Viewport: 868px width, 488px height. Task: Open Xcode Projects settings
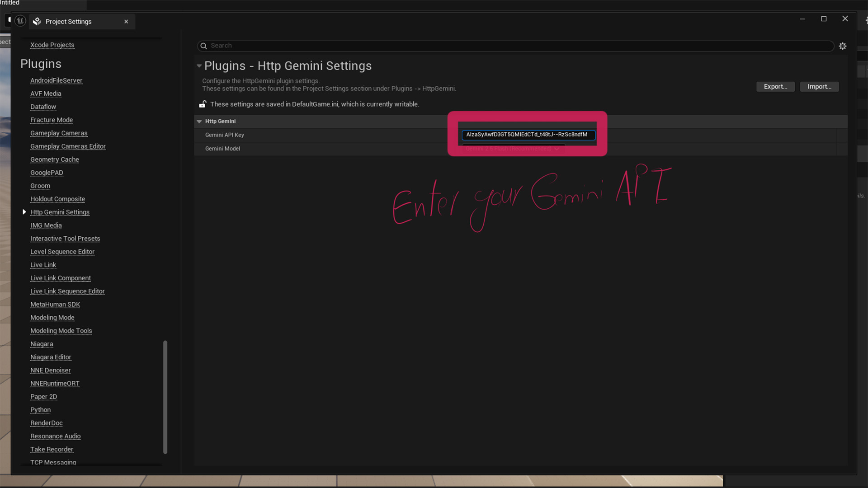pyautogui.click(x=52, y=45)
